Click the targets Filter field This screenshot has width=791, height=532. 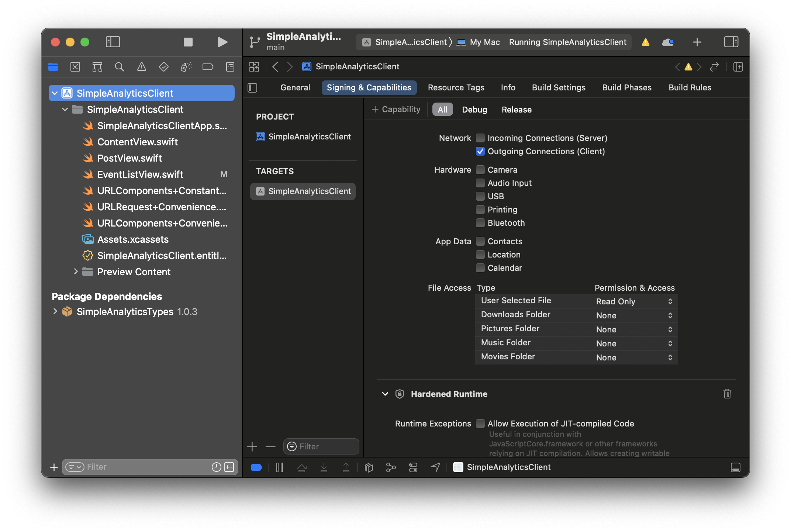point(321,446)
